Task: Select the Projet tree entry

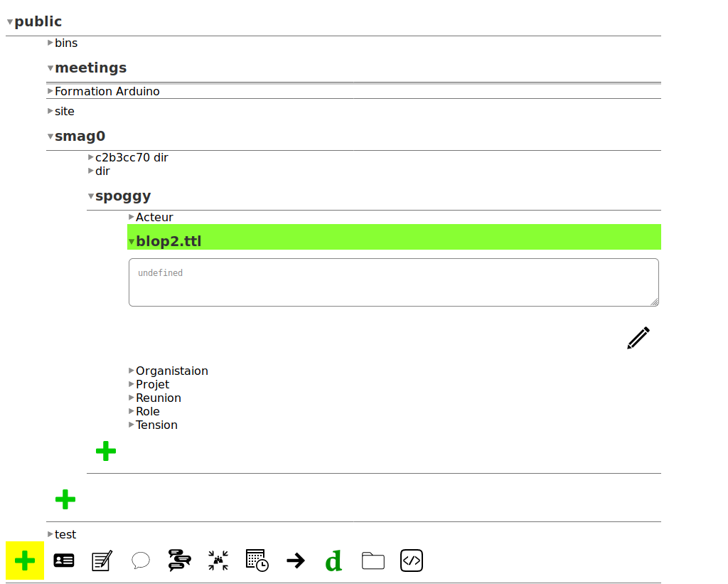Action: [x=152, y=385]
